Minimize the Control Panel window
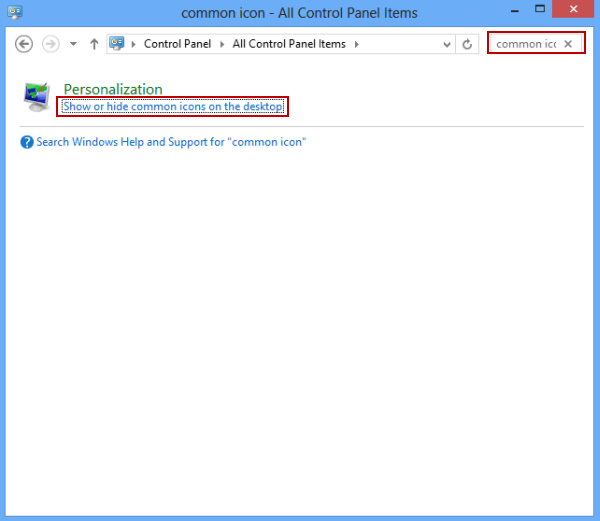 [x=515, y=10]
